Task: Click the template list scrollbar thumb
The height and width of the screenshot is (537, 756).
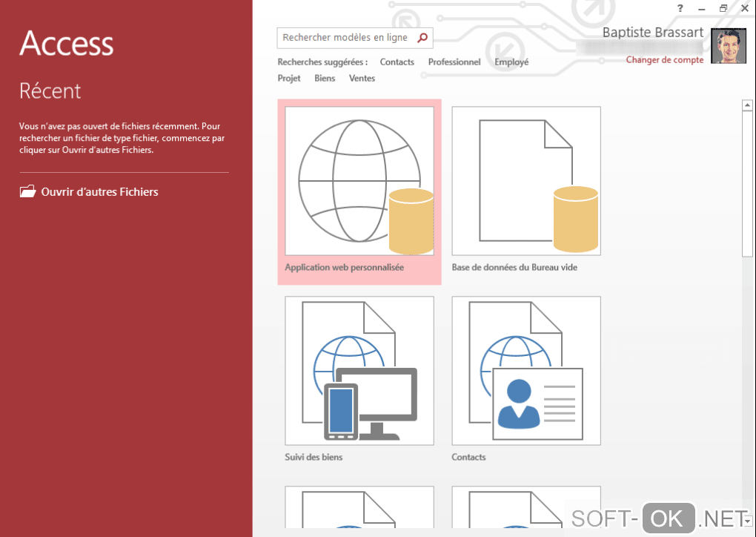Action: (x=747, y=184)
